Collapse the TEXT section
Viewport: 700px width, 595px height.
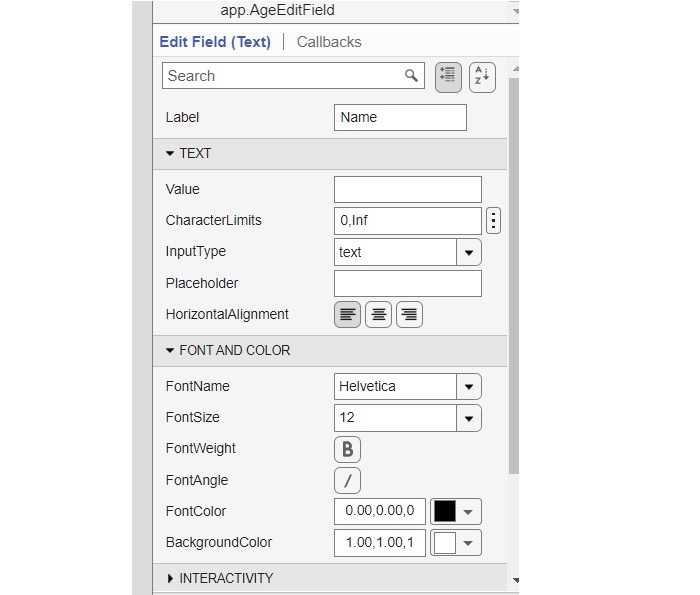[x=171, y=154]
